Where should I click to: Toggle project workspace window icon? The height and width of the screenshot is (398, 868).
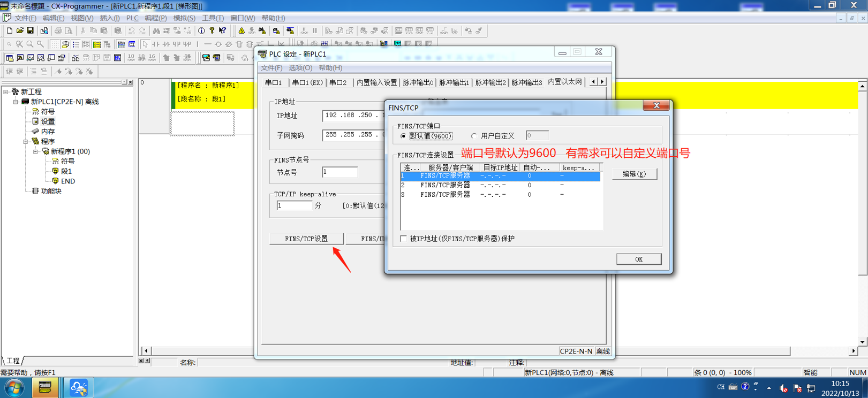(10, 58)
